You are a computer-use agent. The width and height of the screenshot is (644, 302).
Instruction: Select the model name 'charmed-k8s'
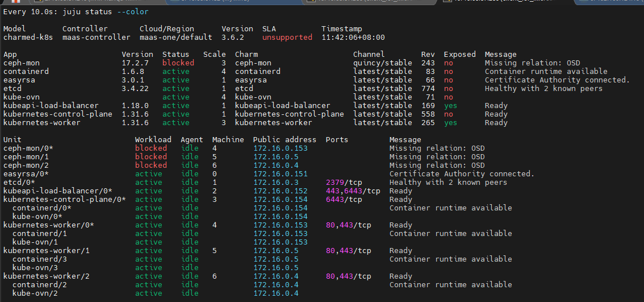pos(28,38)
